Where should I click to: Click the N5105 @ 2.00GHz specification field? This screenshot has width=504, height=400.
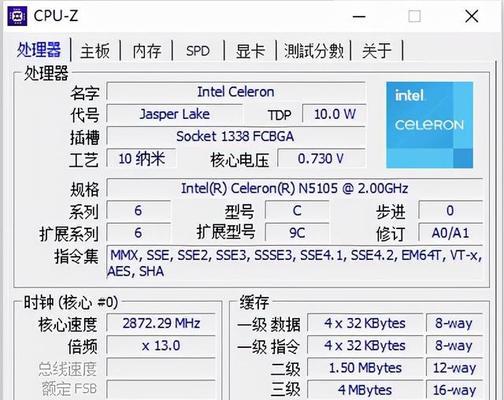(295, 188)
